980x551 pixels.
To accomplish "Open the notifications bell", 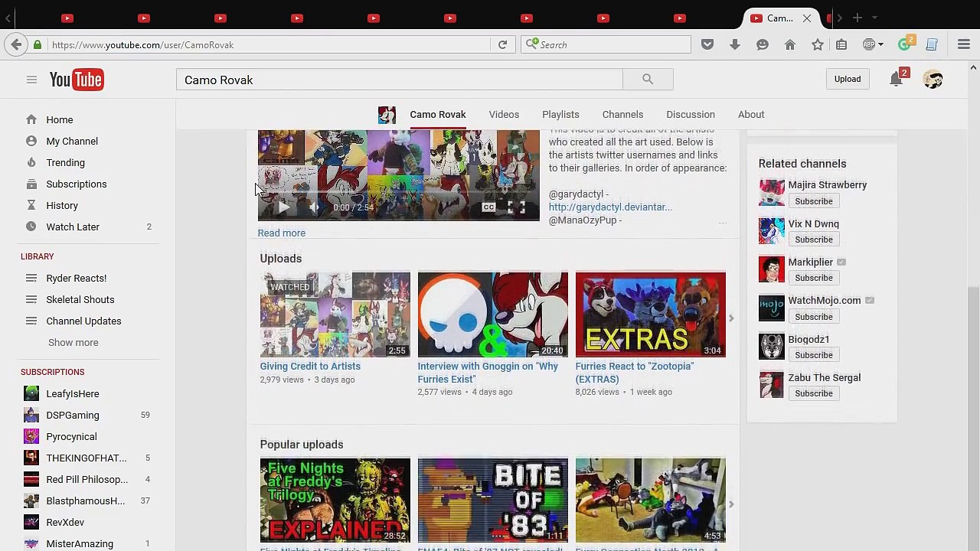I will [x=896, y=79].
